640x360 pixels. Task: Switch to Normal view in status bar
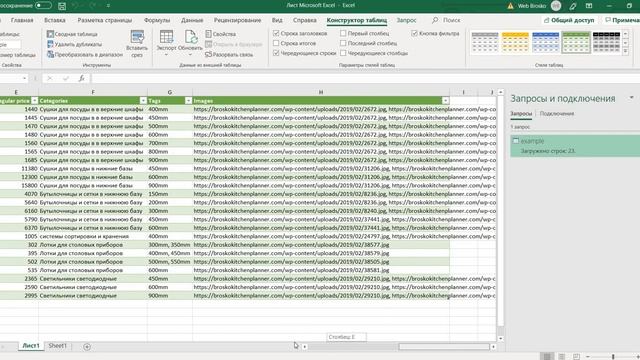[547, 356]
